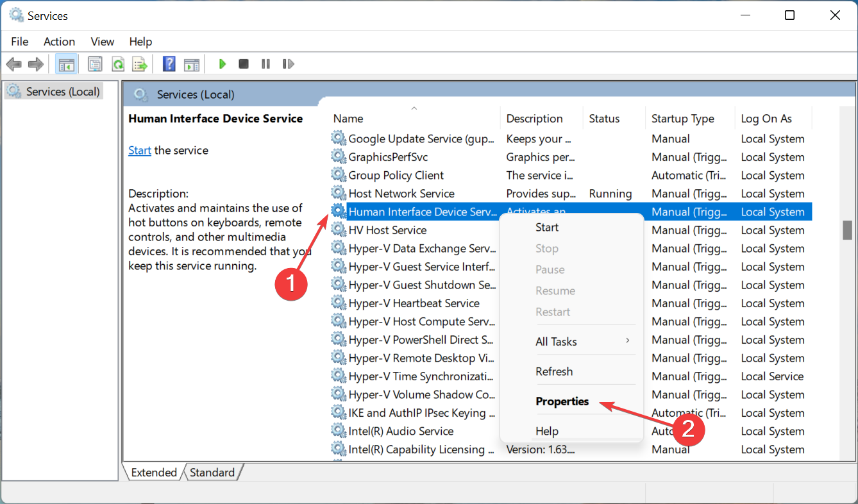The image size is (858, 504).
Task: Click the Pause Service toolbar button
Action: (265, 64)
